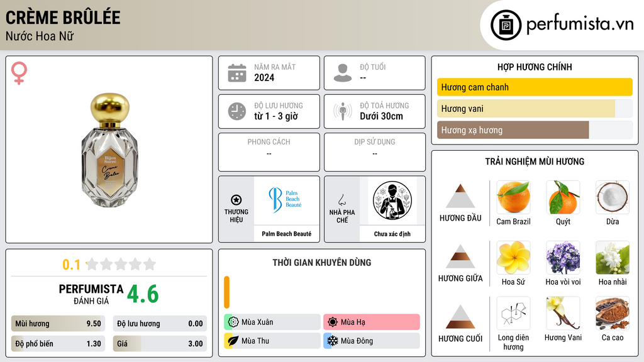This screenshot has height=362, width=644.
Task: Click the Mùi hương 9.50 score bar
Action: pos(58,324)
